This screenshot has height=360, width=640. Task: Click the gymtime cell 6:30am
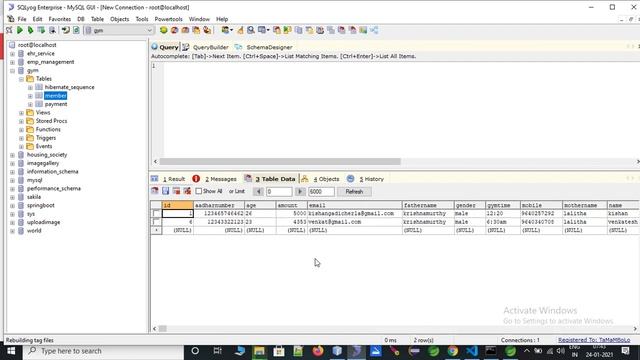click(503, 222)
